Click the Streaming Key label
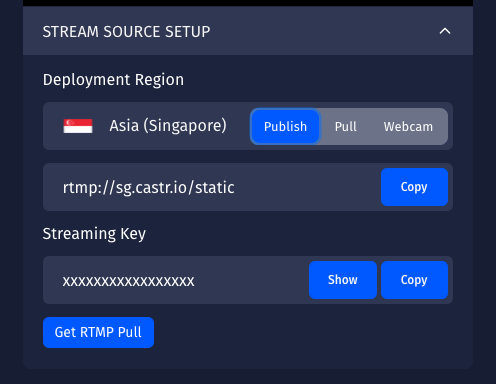The image size is (496, 384). click(x=94, y=233)
